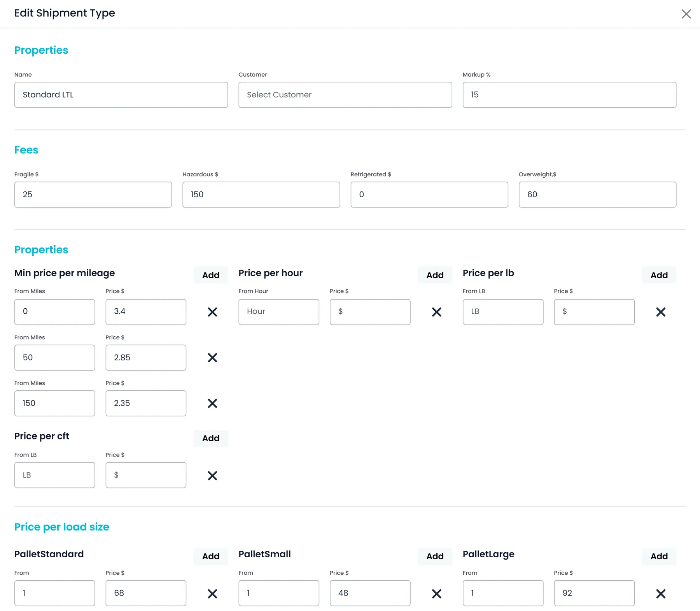This screenshot has width=700, height=611.
Task: Edit the PalletLarge price 92
Action: coord(594,593)
